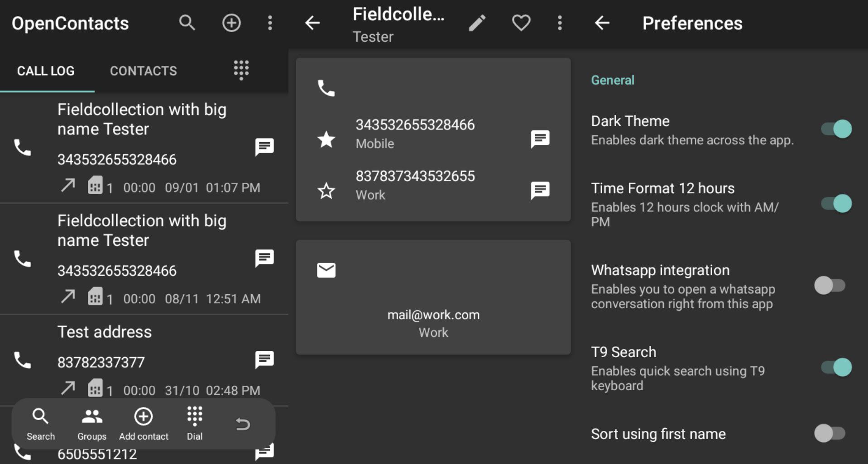Image resolution: width=868 pixels, height=464 pixels.
Task: Select the Call Log tab
Action: 46,71
